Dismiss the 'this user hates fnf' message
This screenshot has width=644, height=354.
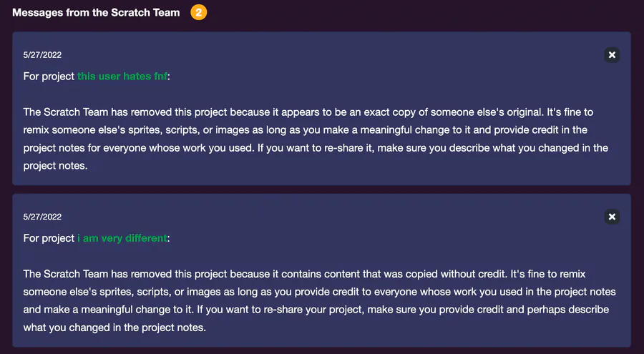point(611,55)
